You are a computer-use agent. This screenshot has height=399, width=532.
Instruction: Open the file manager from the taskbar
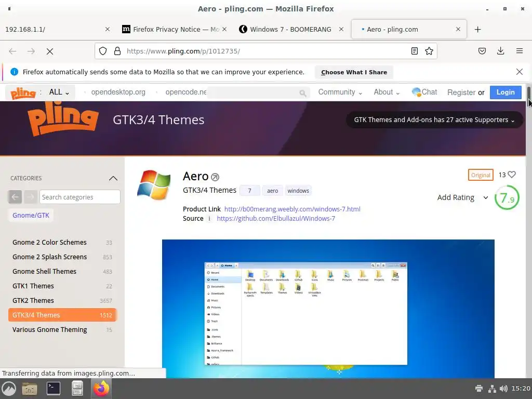(30, 389)
